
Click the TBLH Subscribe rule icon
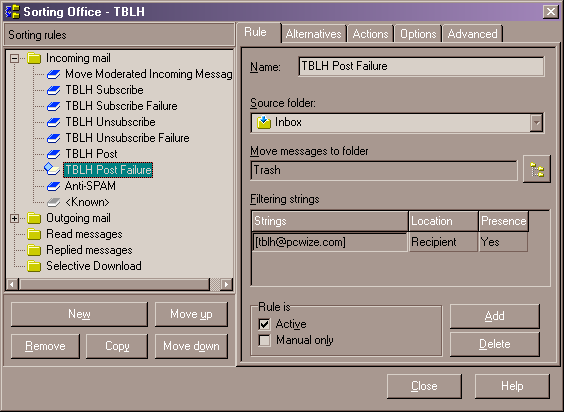[54, 90]
